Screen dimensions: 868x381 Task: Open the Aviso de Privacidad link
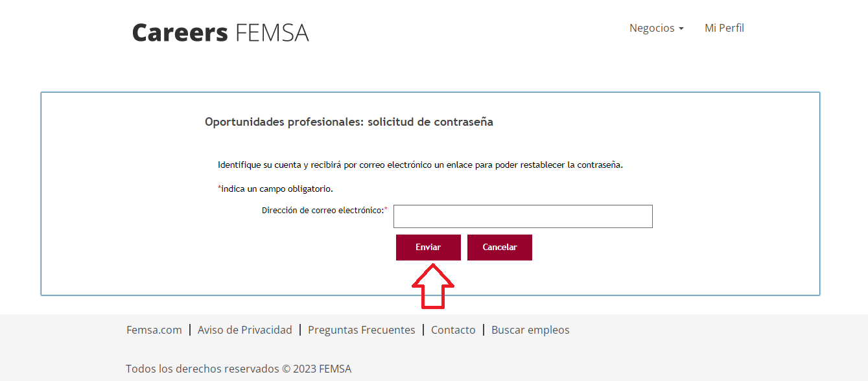pyautogui.click(x=245, y=330)
